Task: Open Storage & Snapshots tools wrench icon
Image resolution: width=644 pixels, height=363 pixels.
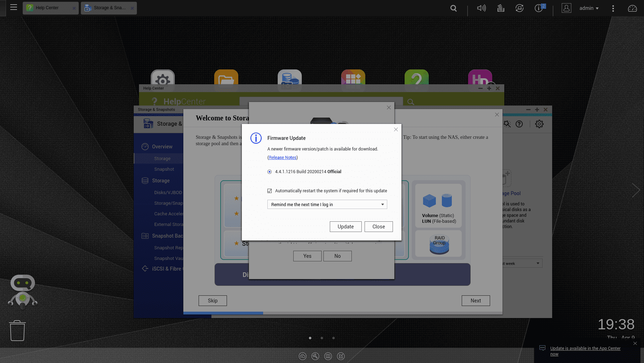Action: point(507,124)
